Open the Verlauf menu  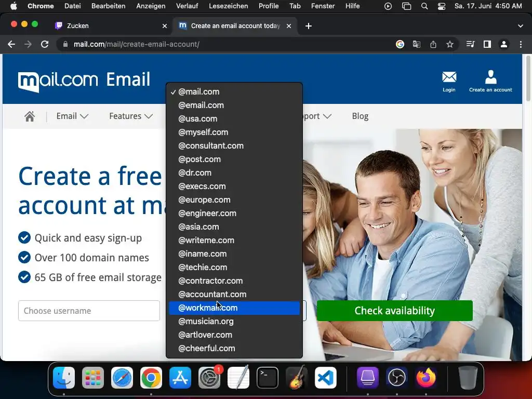point(187,6)
